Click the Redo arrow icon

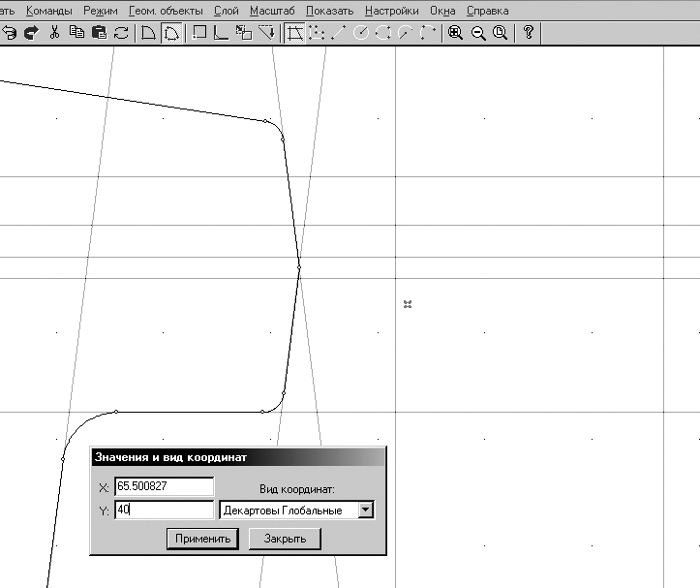pos(31,33)
